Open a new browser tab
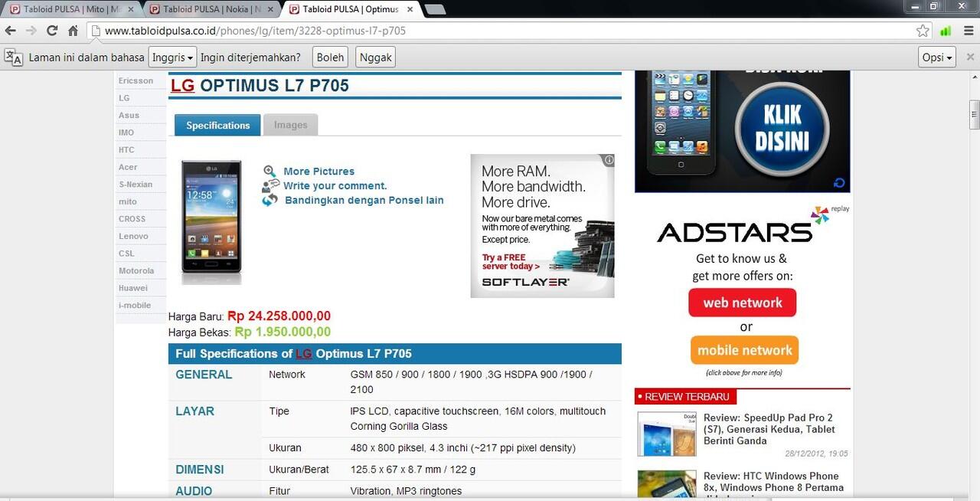The height and width of the screenshot is (501, 980). coord(435,9)
